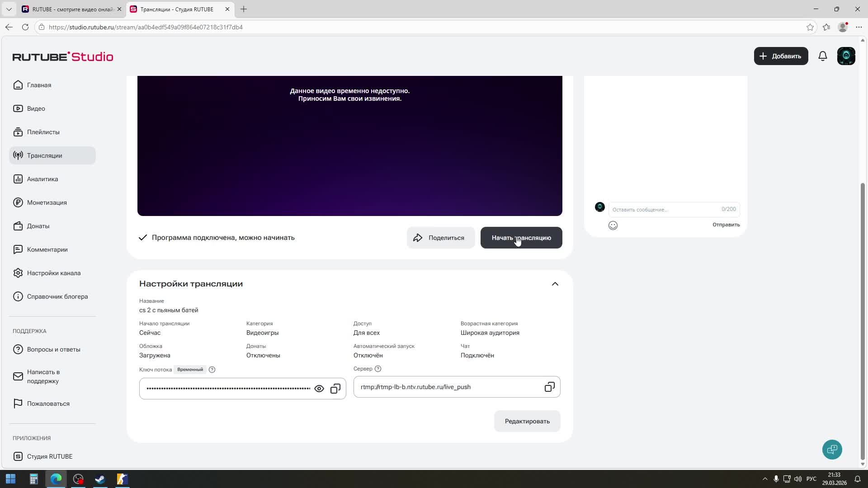Focus the Оставить сообщение chat field
The width and height of the screenshot is (868, 488).
tap(665, 210)
